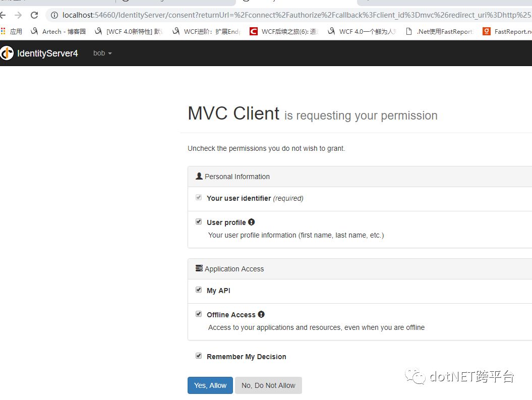Click the Offline Access info icon
This screenshot has height=400, width=532.
click(261, 314)
